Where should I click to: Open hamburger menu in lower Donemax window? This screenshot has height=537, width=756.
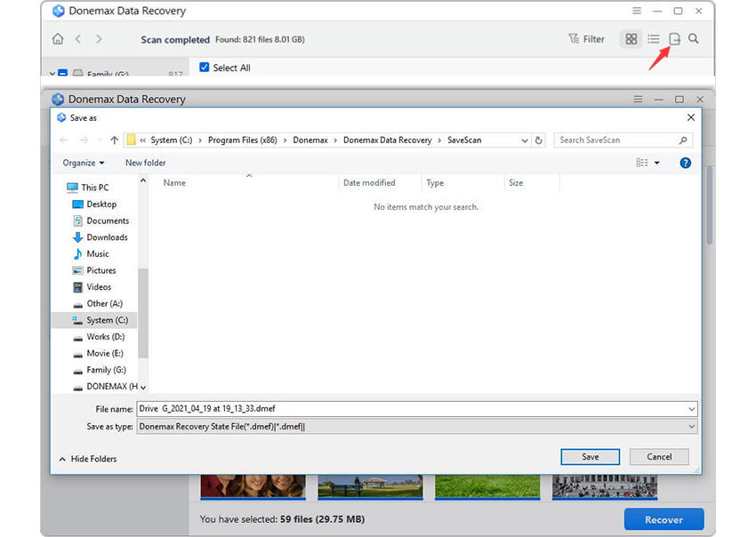click(x=638, y=100)
